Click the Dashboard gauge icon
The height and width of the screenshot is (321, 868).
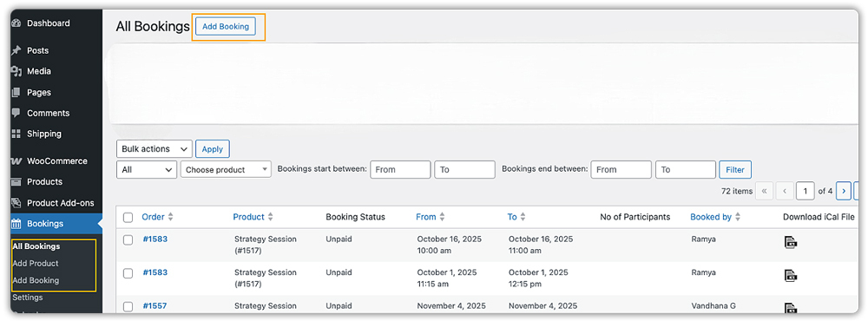click(x=16, y=23)
